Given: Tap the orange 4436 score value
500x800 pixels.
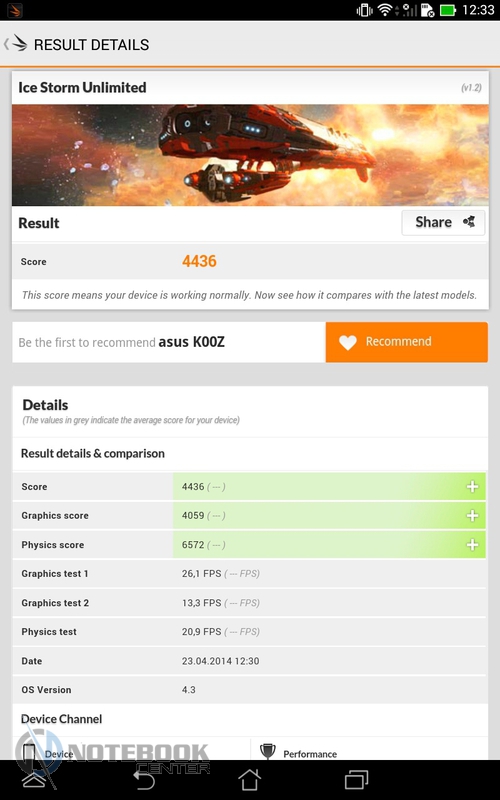Looking at the screenshot, I should tap(199, 261).
